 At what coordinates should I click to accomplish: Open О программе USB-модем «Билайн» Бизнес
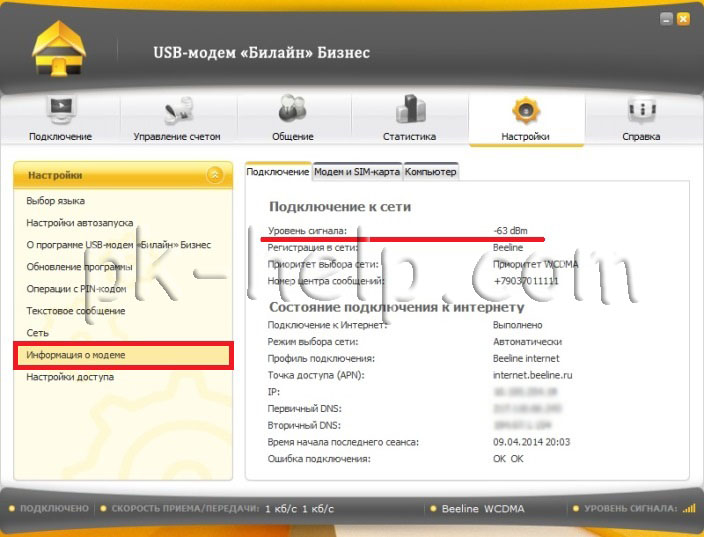119,245
